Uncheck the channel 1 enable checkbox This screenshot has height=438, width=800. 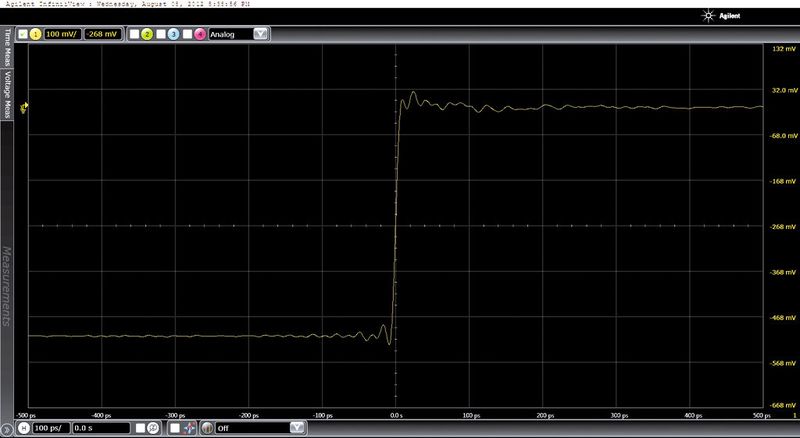[x=23, y=34]
